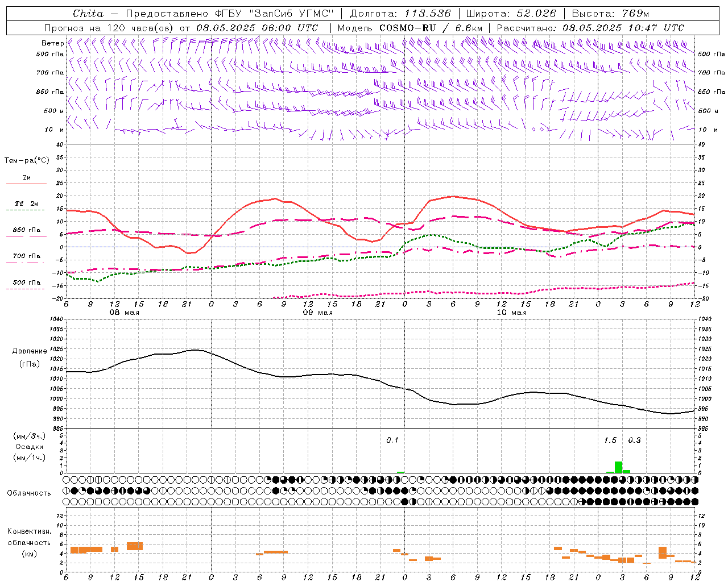The width and height of the screenshot is (728, 582).
Task: Click the "Давление" pressure panel label
Action: point(30,351)
